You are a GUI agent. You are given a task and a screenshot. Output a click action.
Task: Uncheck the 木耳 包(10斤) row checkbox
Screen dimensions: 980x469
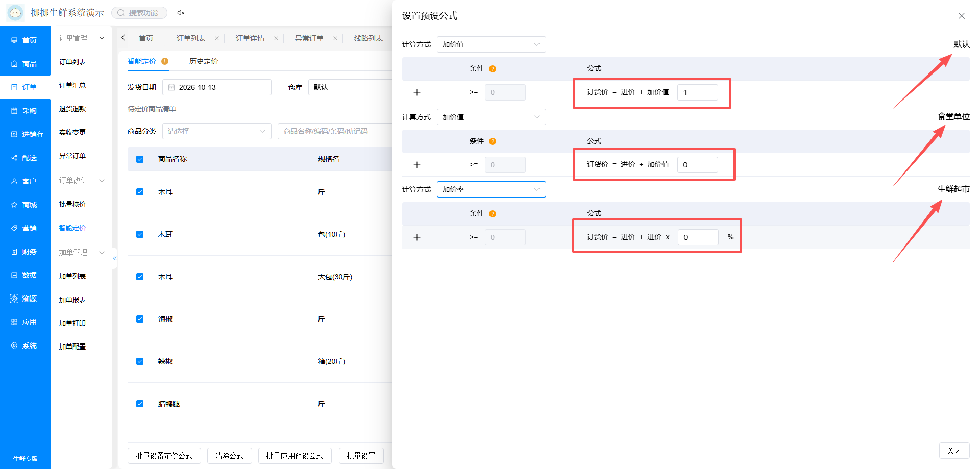[140, 234]
